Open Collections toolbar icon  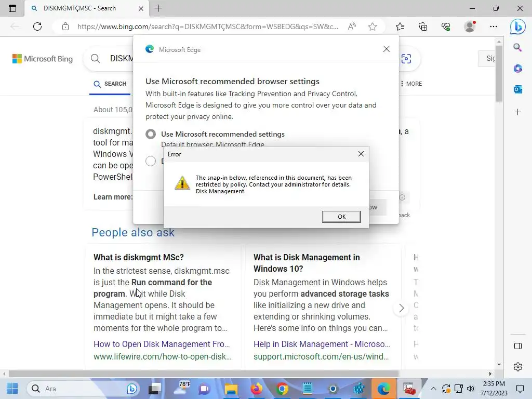click(423, 26)
